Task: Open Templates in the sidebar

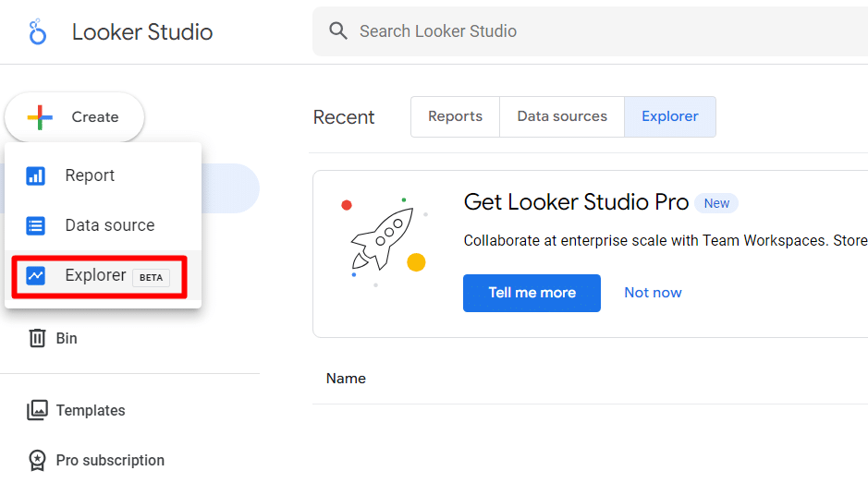Action: [91, 410]
